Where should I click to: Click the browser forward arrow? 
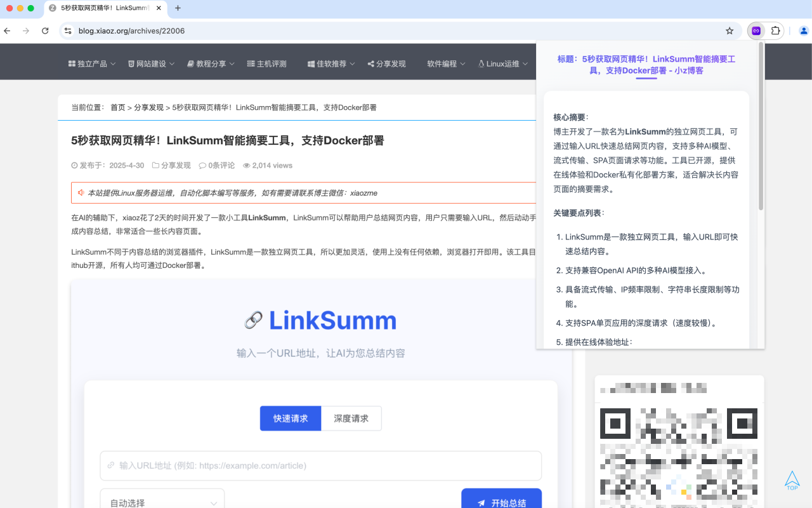[26, 30]
